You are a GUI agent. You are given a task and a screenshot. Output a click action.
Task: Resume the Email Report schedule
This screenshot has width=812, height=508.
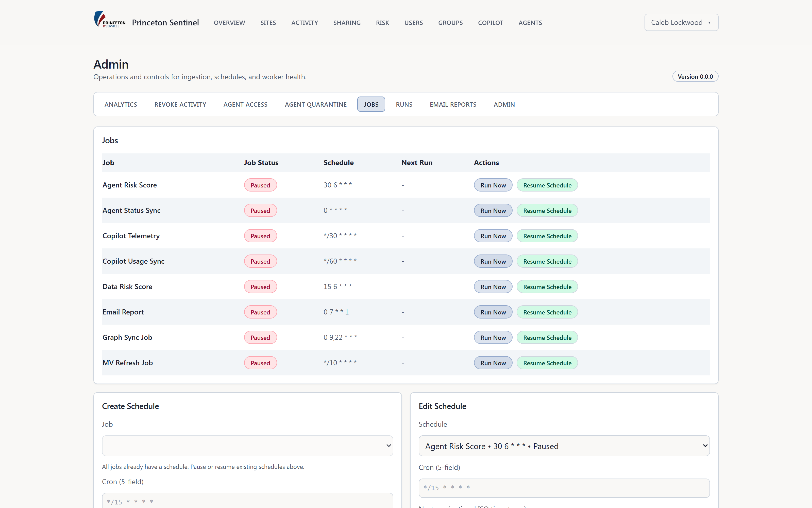(x=547, y=312)
